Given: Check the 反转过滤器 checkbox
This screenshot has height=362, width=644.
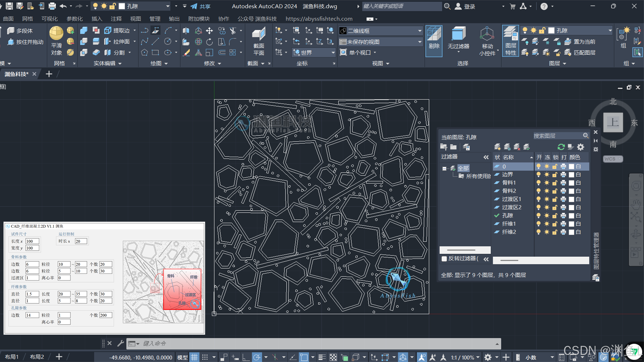Looking at the screenshot, I should pyautogui.click(x=444, y=259).
